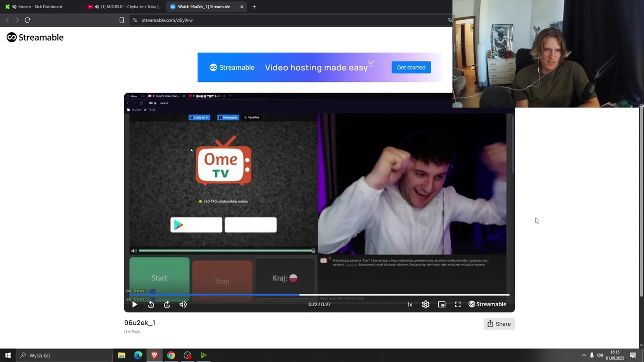Screen dimensions: 644x362
Task: Go back in browser history
Action: 7,20
